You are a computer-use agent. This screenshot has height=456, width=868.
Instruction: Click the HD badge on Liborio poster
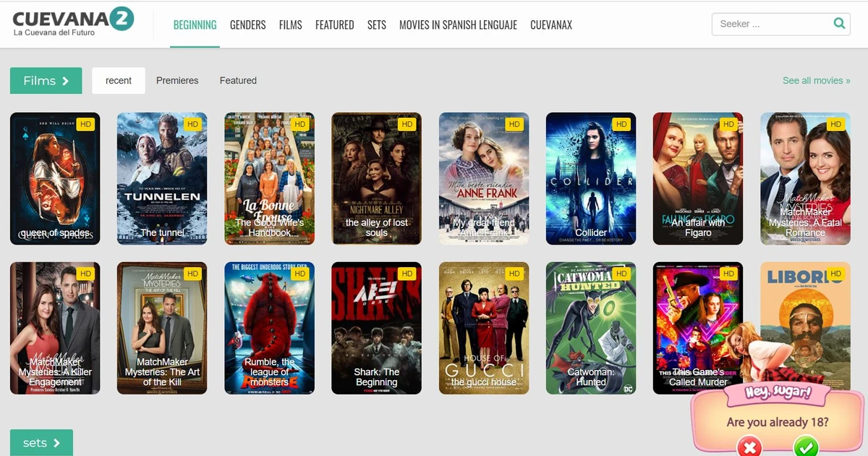(836, 274)
